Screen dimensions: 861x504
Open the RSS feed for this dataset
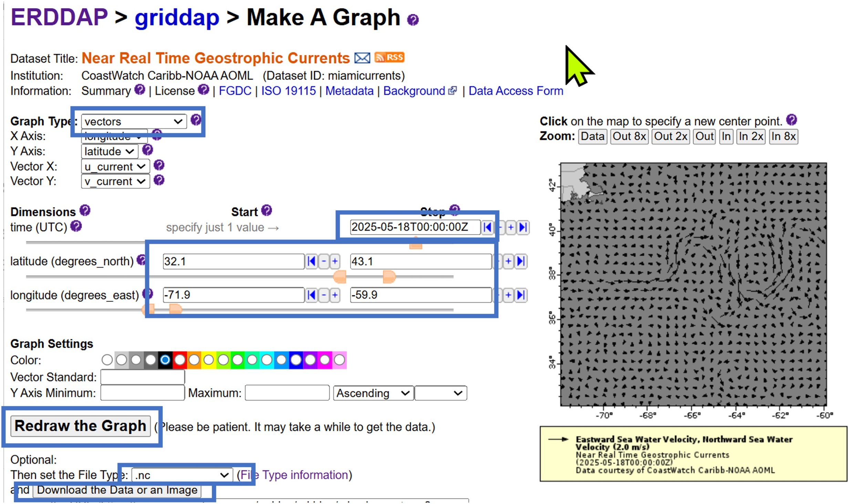pyautogui.click(x=389, y=58)
